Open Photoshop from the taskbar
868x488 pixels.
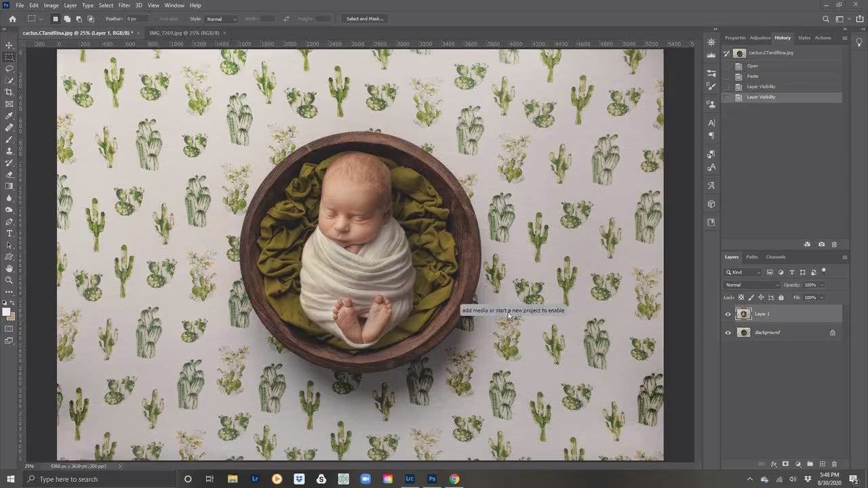(432, 479)
